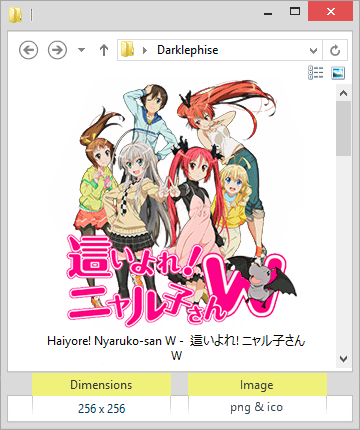Image resolution: width=360 pixels, height=430 pixels.
Task: Click the png & ico value
Action: pyautogui.click(x=256, y=407)
